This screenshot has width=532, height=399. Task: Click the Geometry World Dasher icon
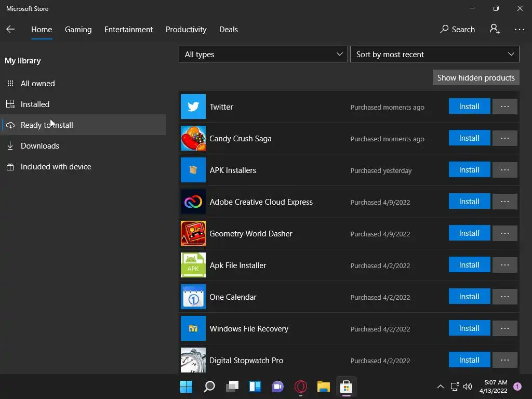click(193, 233)
